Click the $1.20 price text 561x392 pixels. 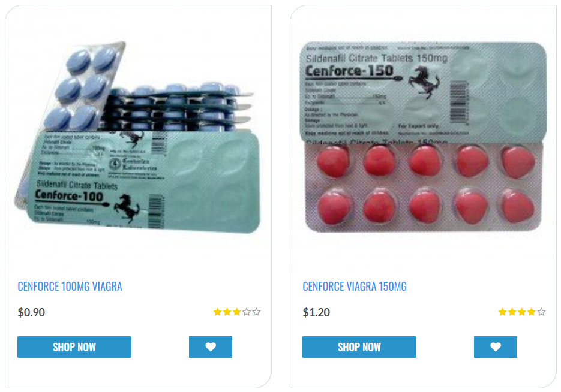(316, 312)
